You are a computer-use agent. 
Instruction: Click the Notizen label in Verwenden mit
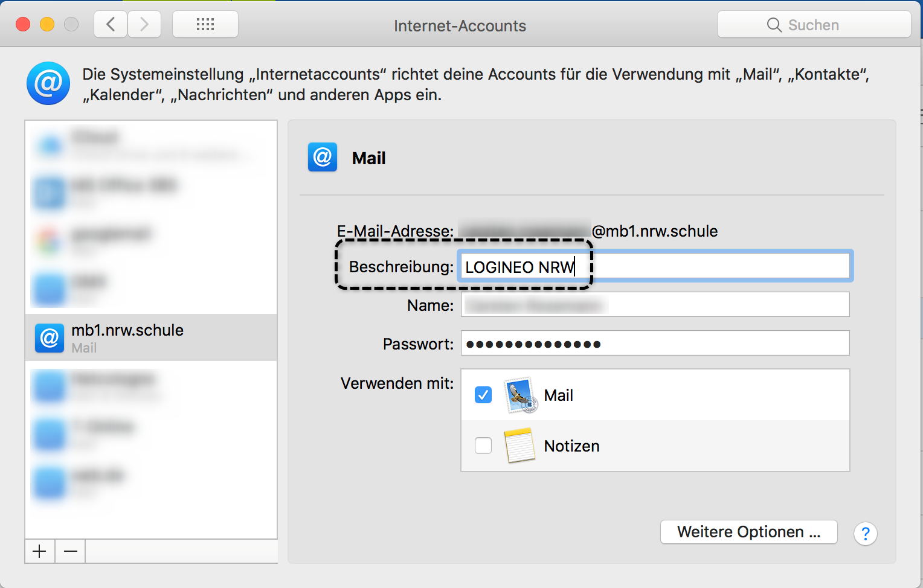click(x=572, y=446)
